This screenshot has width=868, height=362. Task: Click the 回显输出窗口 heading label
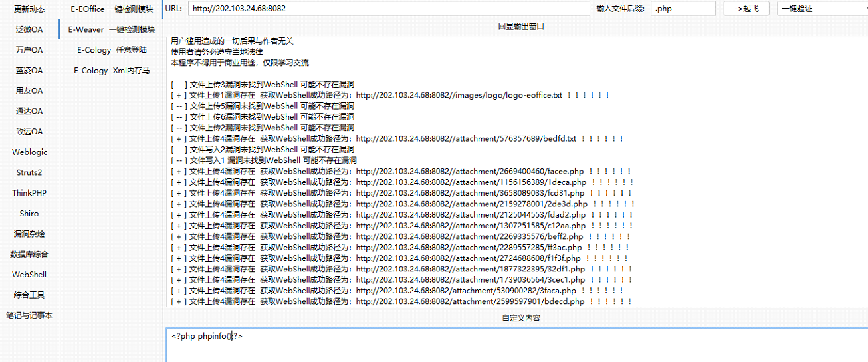click(x=521, y=27)
